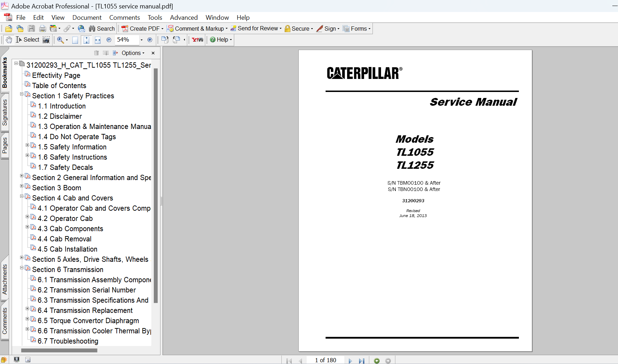Click the new bookmark icon
Screen dimensions: 618x364
105,53
